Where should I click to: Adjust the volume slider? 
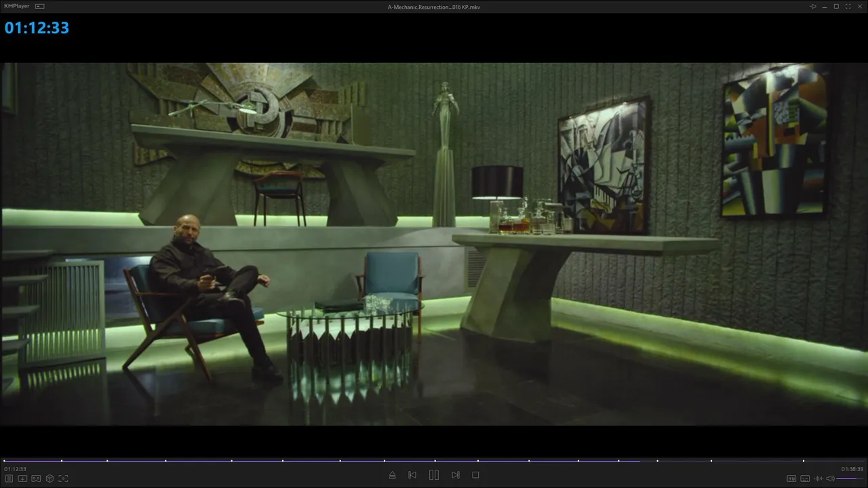pos(850,479)
